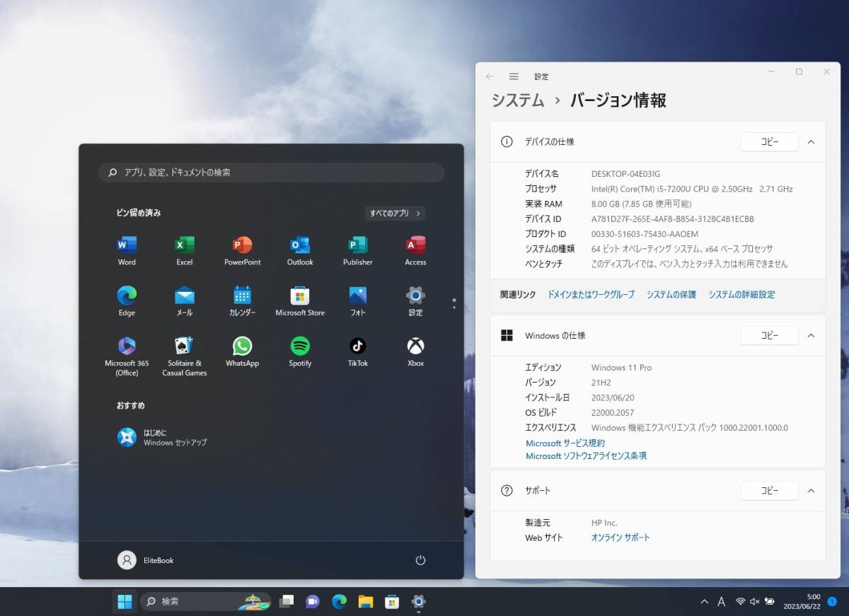The height and width of the screenshot is (616, 849).
Task: Click the battery tray icon
Action: [x=769, y=602]
